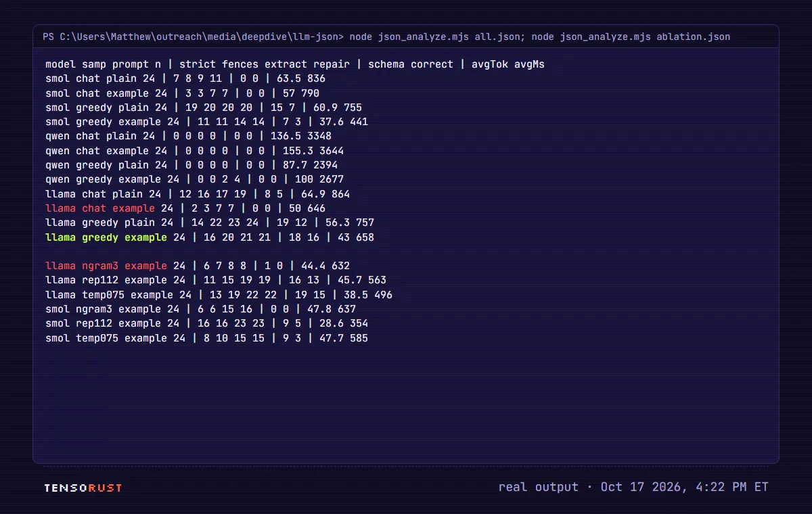
Task: Select the 'llama rep112 example 24' row
Action: coord(216,280)
